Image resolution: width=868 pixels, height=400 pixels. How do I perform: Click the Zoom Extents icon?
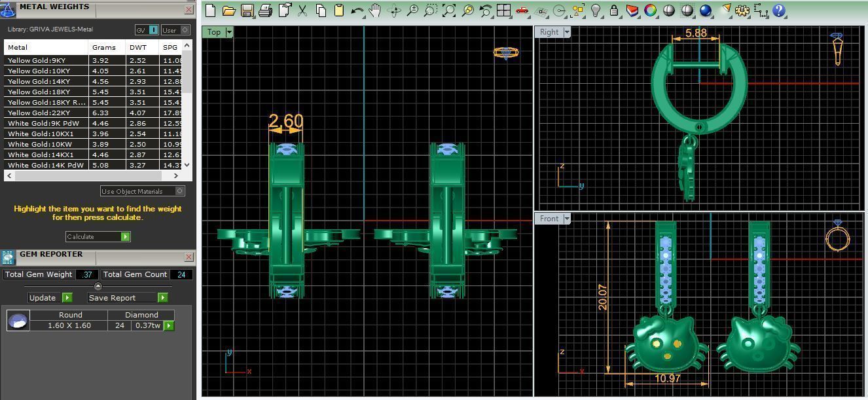point(449,10)
